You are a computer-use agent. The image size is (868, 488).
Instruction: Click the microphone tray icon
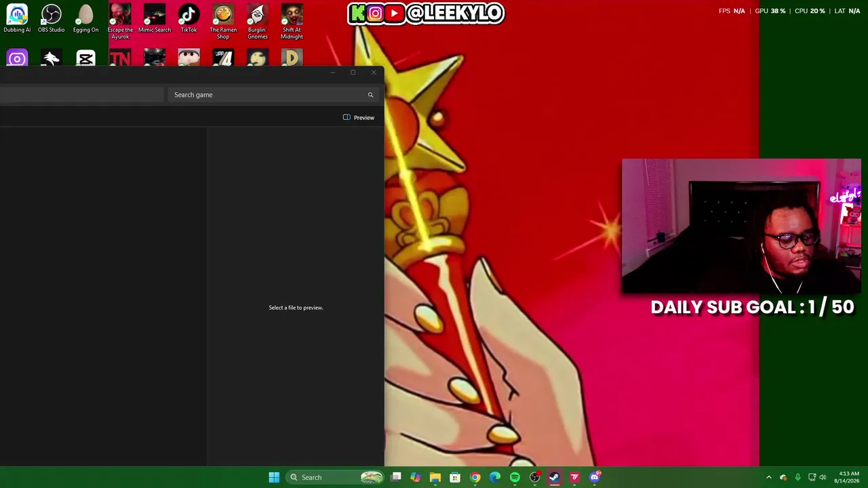point(797,477)
